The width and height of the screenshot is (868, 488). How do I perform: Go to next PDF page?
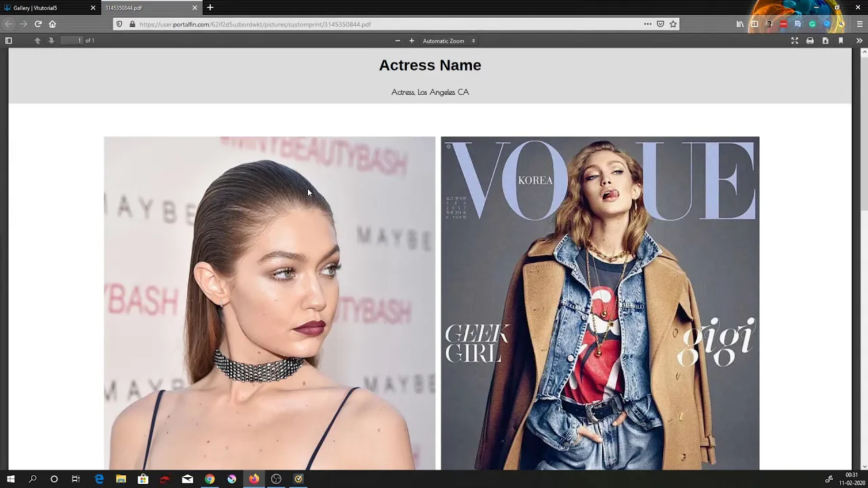click(51, 41)
